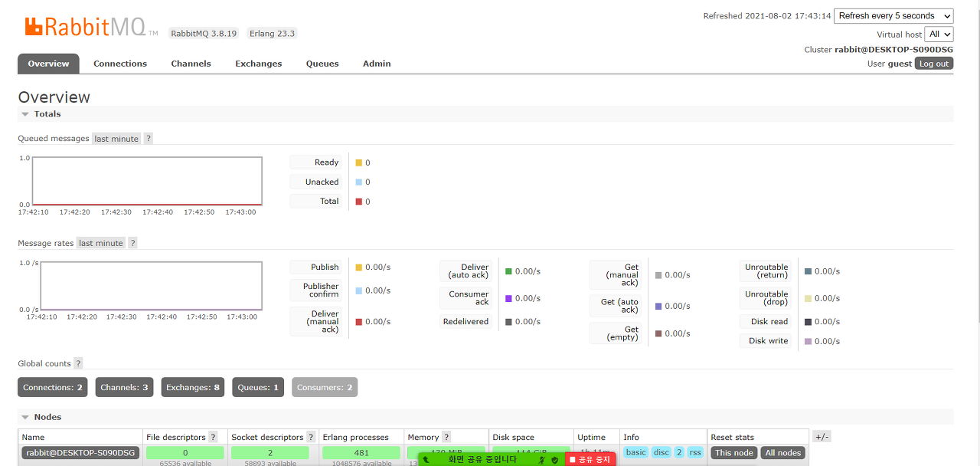The height and width of the screenshot is (466, 980).
Task: Open help for Message rates
Action: tap(132, 242)
